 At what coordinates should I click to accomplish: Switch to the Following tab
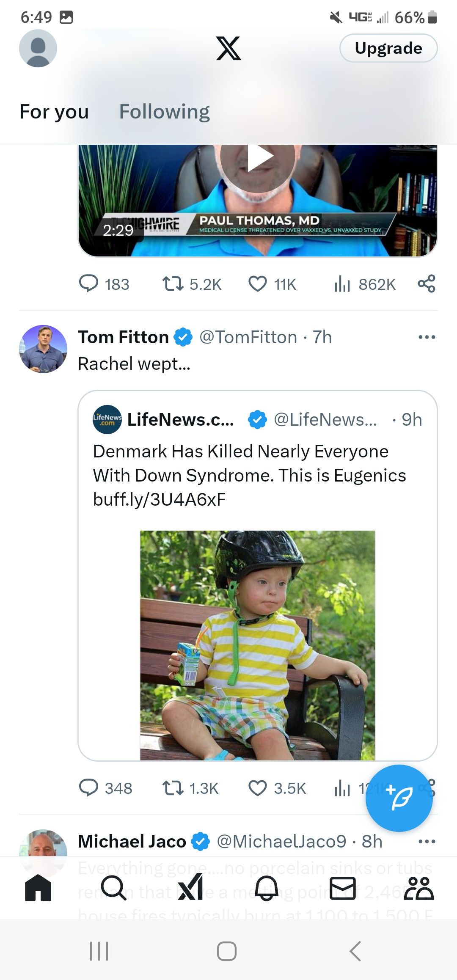coord(164,112)
